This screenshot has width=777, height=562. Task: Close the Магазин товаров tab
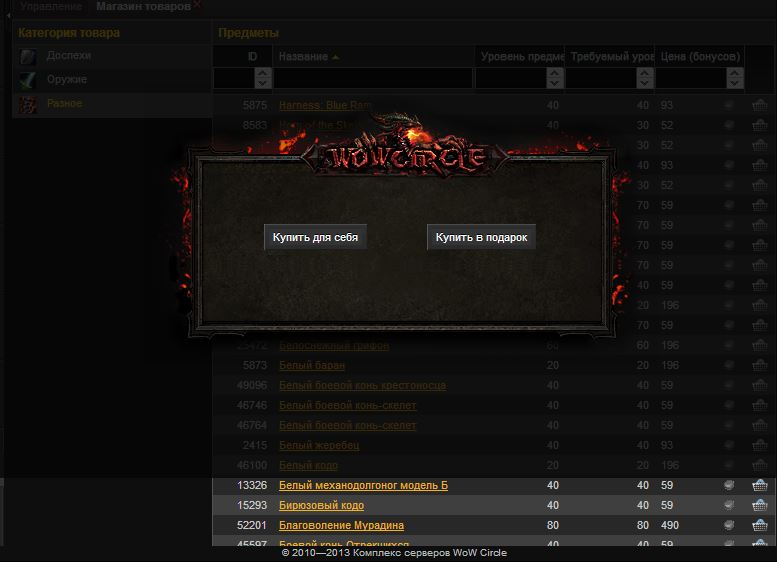coord(197,5)
